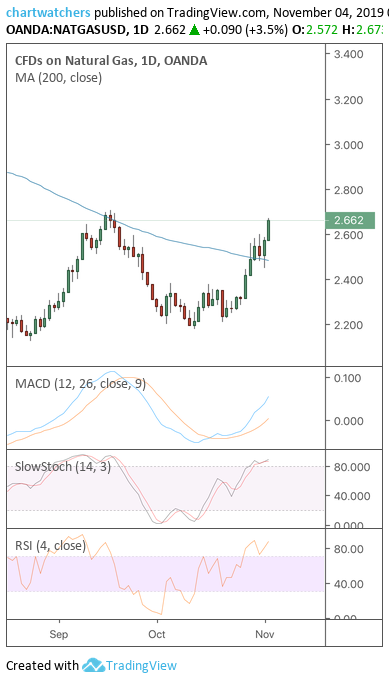Select the MACD (12, 26, close, 9) label
The width and height of the screenshot is (389, 683).
(x=81, y=384)
